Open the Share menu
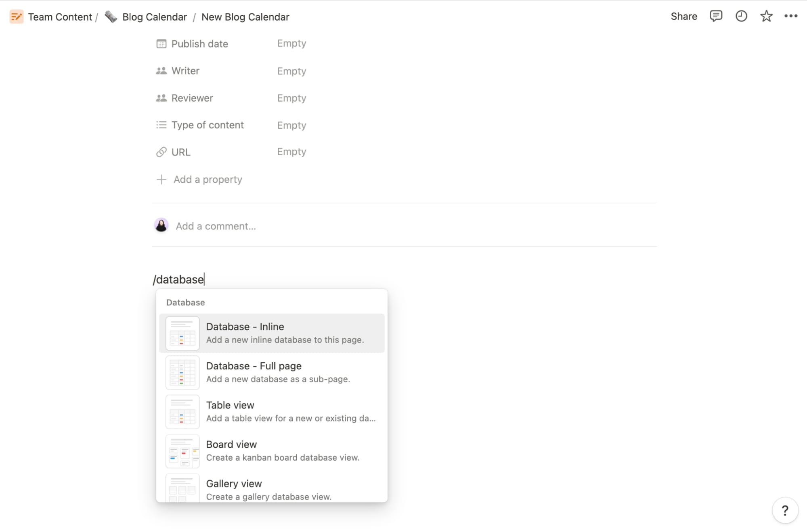The image size is (807, 532). pos(683,16)
